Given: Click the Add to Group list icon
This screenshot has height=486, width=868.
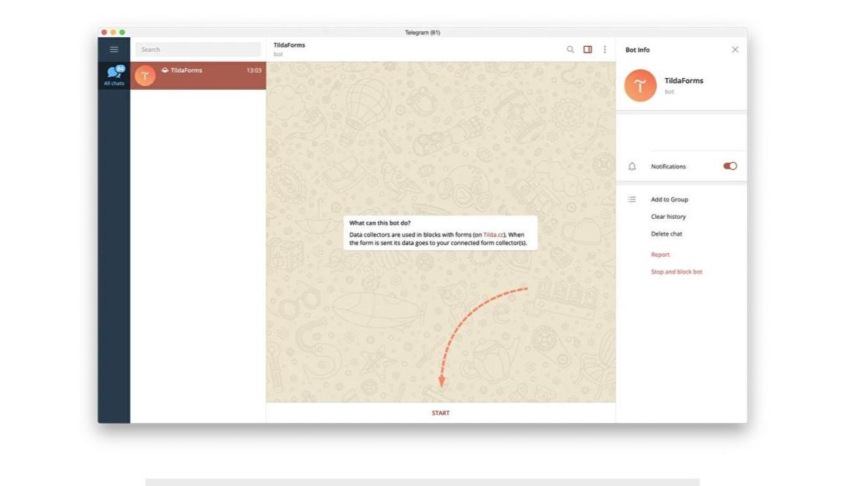Looking at the screenshot, I should pyautogui.click(x=632, y=199).
